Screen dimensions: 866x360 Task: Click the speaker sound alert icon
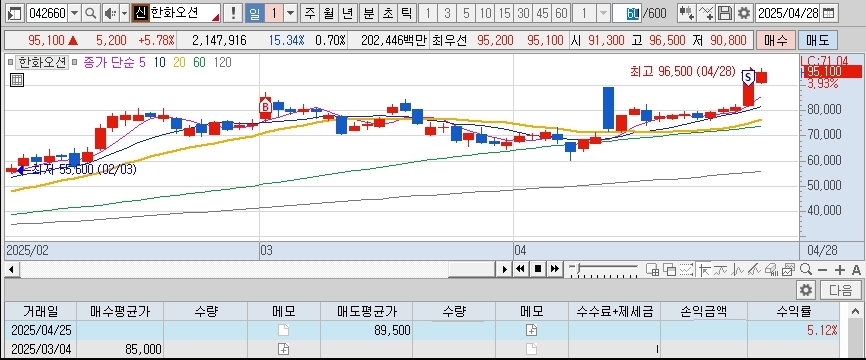click(x=110, y=13)
